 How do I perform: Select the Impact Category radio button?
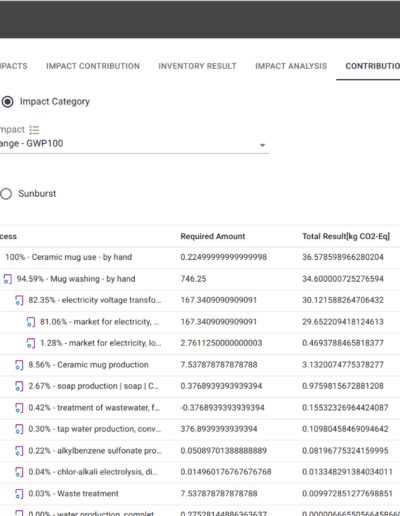click(x=7, y=102)
